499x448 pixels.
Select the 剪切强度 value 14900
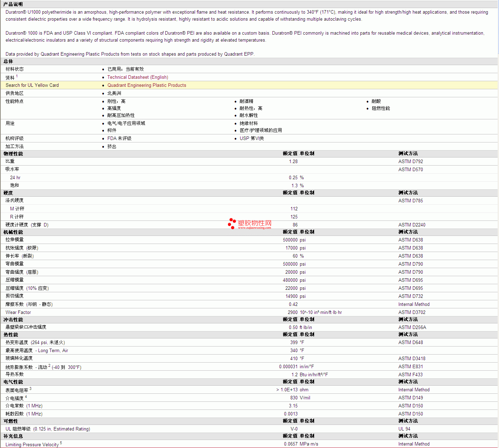coord(291,296)
